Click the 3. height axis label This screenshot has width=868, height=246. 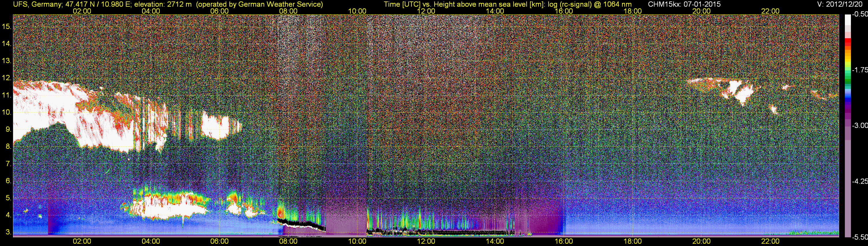click(8, 232)
